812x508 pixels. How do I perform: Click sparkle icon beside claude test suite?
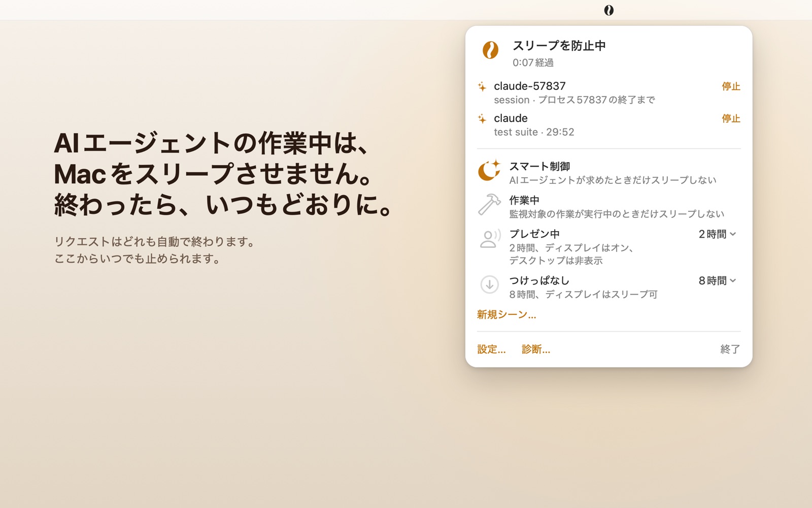[482, 119]
